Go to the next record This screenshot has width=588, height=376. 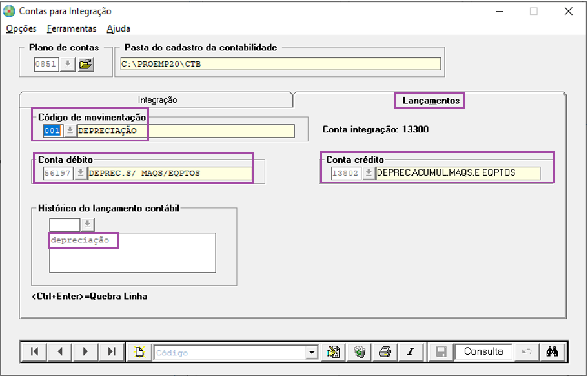[x=85, y=351]
